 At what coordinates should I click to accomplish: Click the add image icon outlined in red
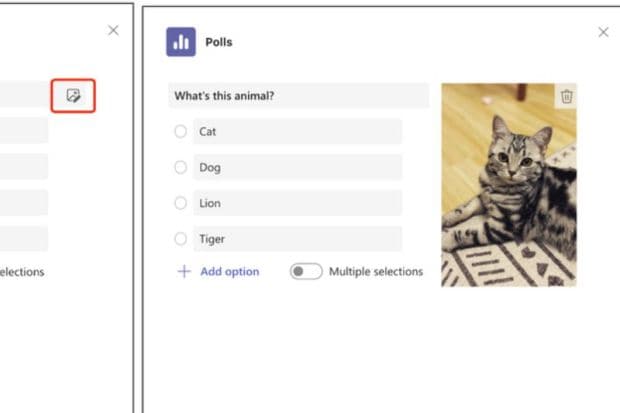pos(73,96)
